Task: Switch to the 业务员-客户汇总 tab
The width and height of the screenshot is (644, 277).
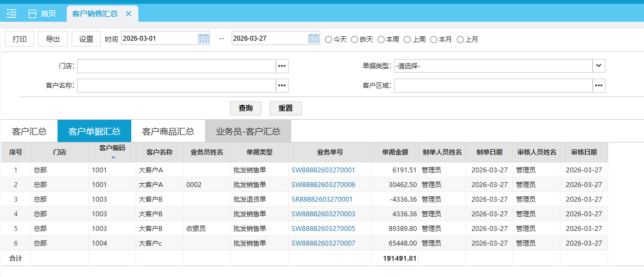Action: (x=248, y=131)
